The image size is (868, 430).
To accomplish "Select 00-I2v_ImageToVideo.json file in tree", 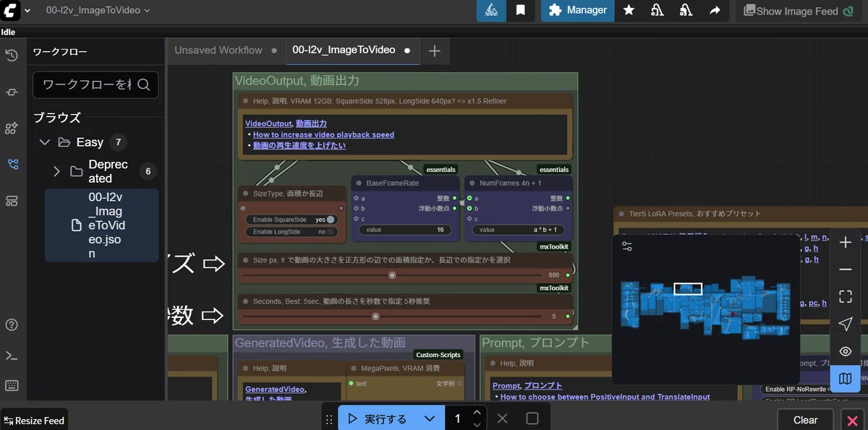I will tap(101, 225).
